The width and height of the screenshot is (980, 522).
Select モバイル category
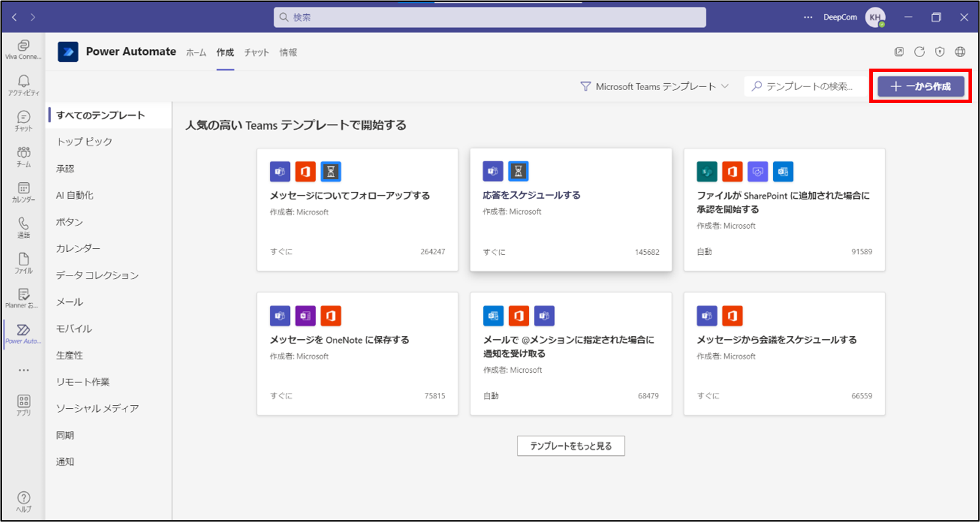point(110,328)
